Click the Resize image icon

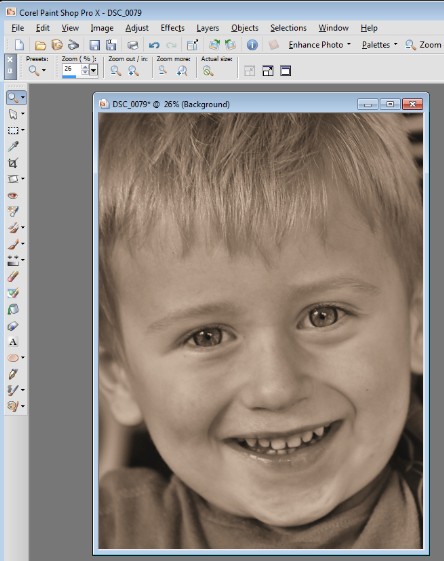pos(192,45)
